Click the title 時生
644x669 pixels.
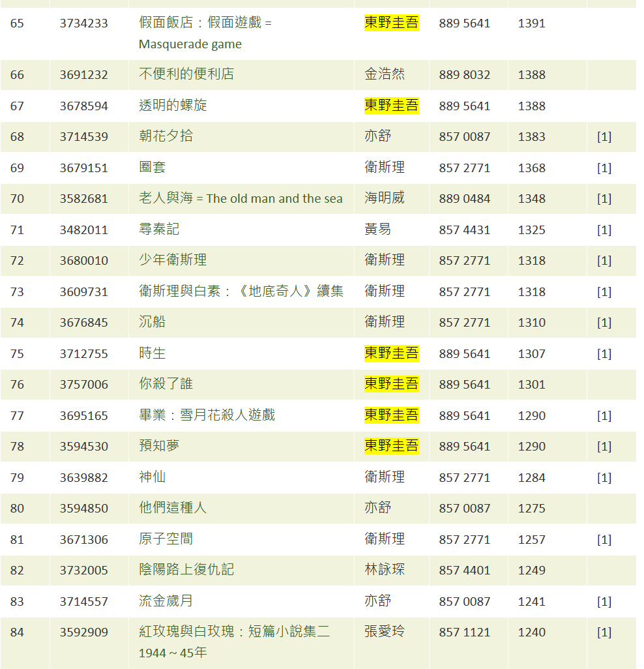point(153,353)
